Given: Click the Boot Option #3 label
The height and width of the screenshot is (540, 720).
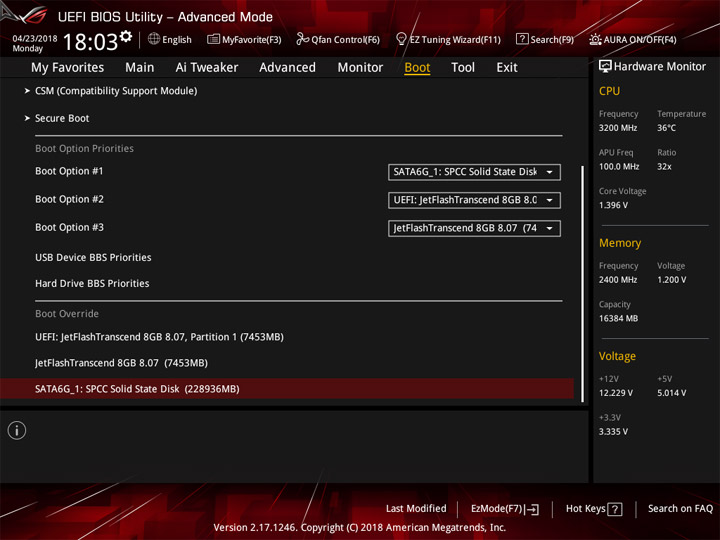Looking at the screenshot, I should 69,227.
